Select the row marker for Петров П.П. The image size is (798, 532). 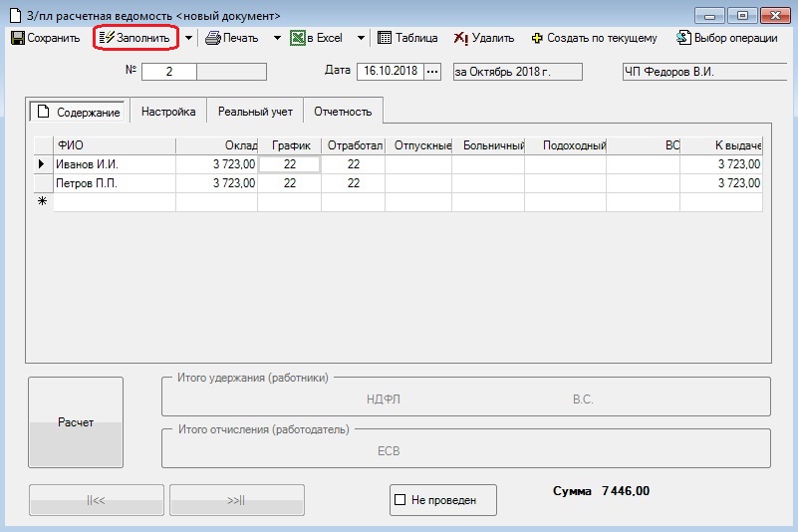(43, 182)
